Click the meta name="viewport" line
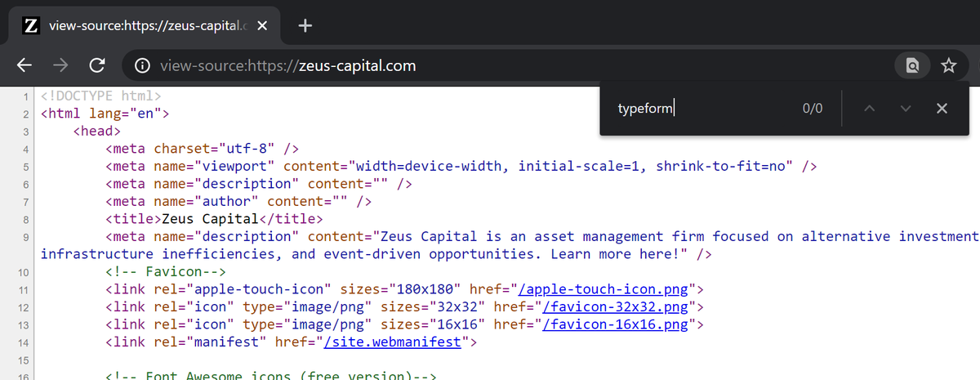Viewport: 980px width, 380px height. (461, 167)
